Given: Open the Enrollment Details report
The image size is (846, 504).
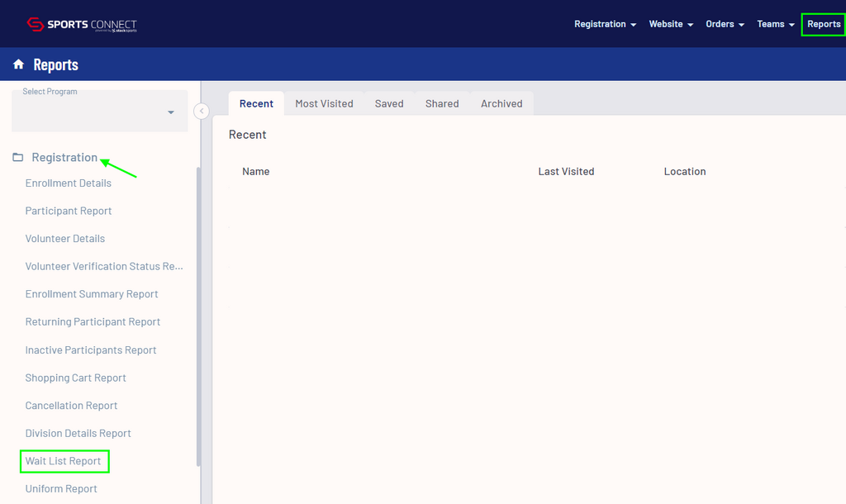Looking at the screenshot, I should click(x=69, y=183).
